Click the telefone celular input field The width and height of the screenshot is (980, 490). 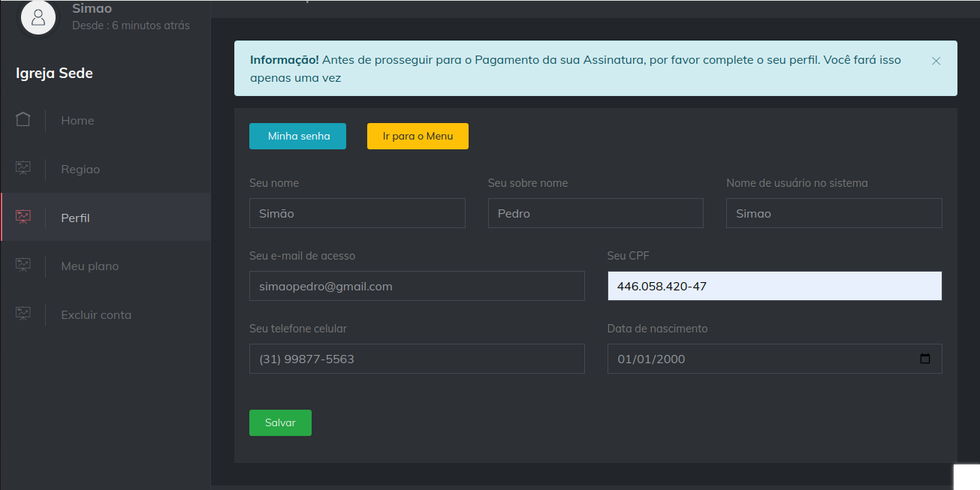click(x=416, y=359)
